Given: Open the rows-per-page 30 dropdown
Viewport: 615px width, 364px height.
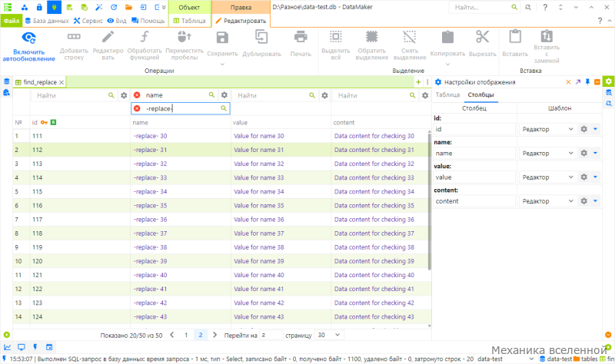Looking at the screenshot, I should coord(330,335).
